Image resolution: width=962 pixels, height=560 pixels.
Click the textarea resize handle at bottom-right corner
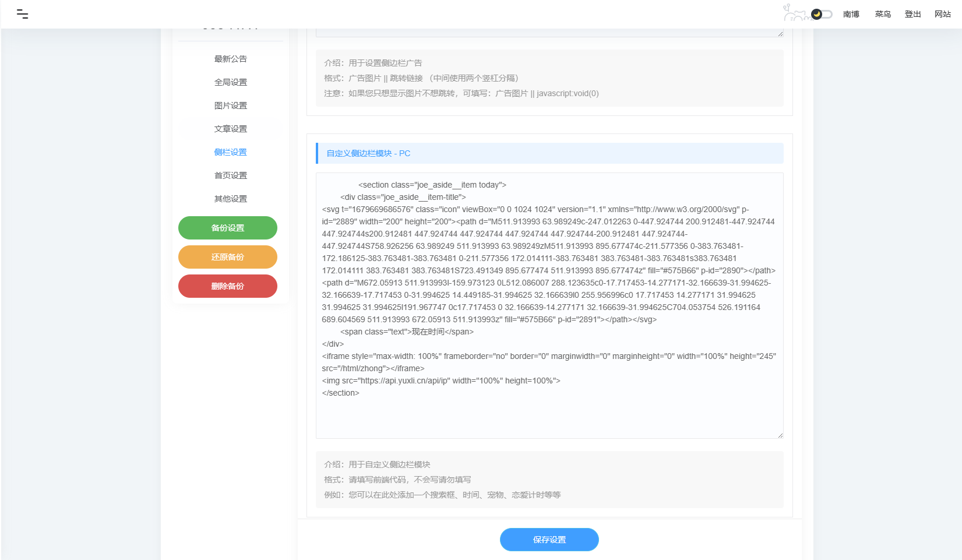780,435
